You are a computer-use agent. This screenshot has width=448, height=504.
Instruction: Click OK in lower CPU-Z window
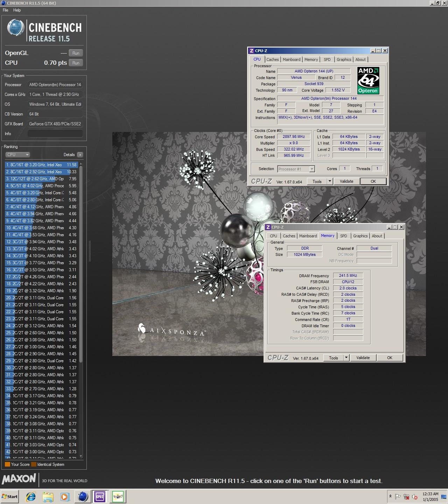coord(390,358)
